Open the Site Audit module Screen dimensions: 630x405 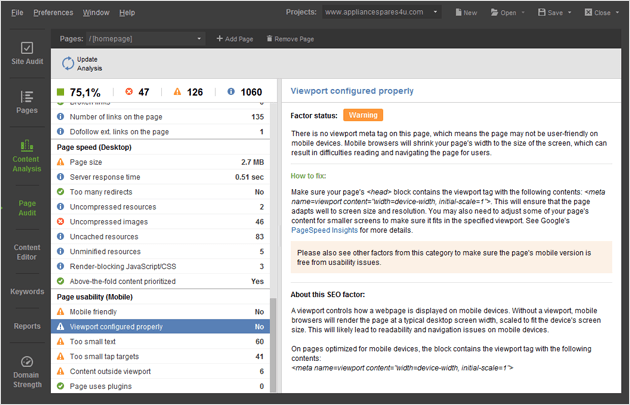click(27, 53)
